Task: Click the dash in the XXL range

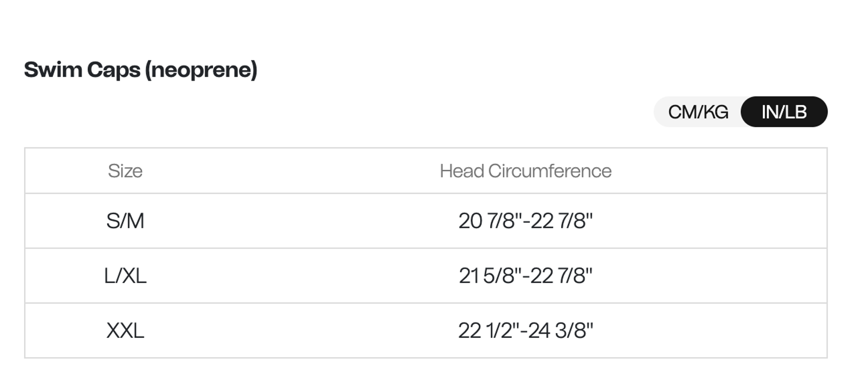Action: (524, 331)
